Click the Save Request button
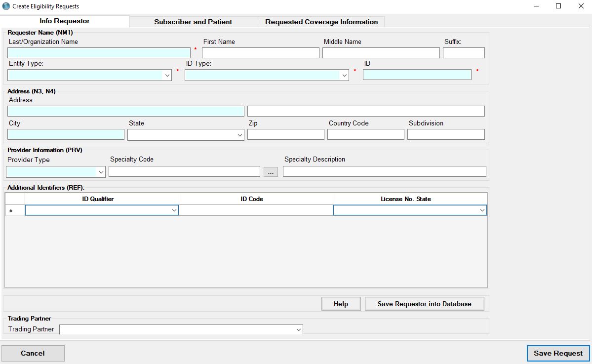 pyautogui.click(x=558, y=354)
